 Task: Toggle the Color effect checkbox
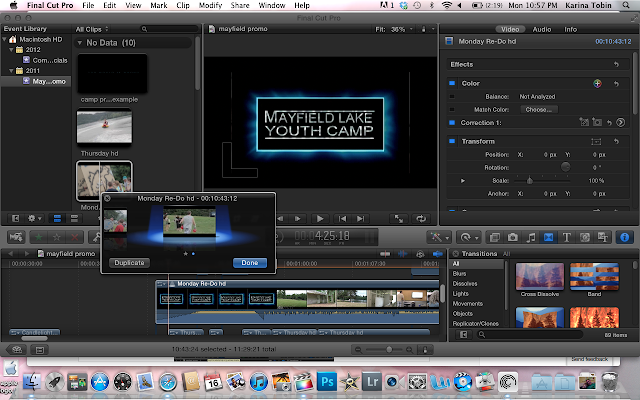[x=452, y=83]
